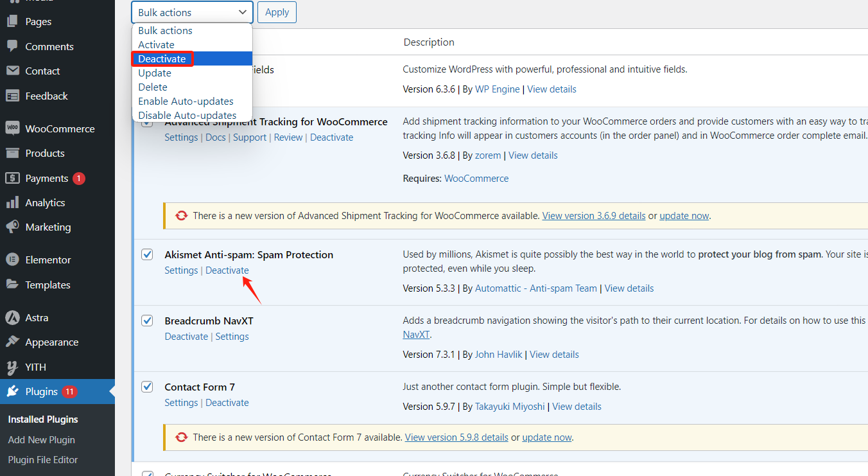Click update now for Contact Form 7
The height and width of the screenshot is (476, 868).
click(x=546, y=437)
